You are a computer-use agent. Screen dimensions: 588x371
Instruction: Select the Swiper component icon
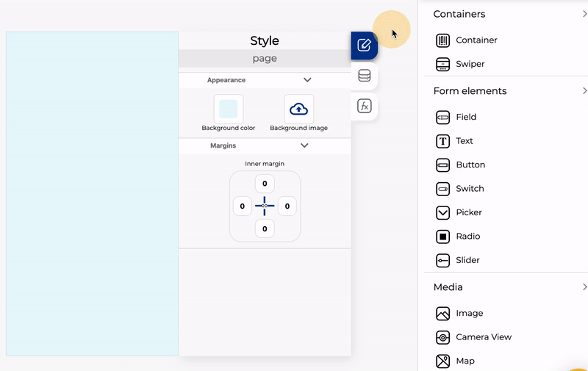click(443, 64)
